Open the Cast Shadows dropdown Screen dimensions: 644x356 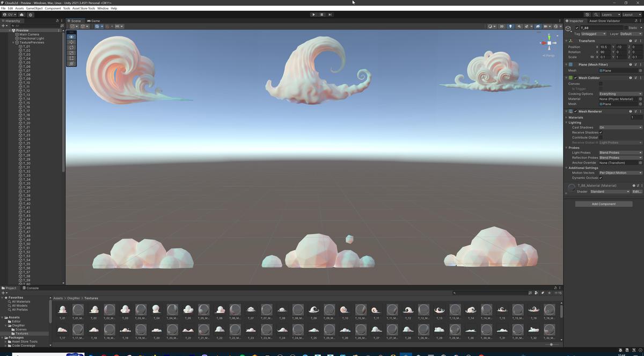coord(619,127)
